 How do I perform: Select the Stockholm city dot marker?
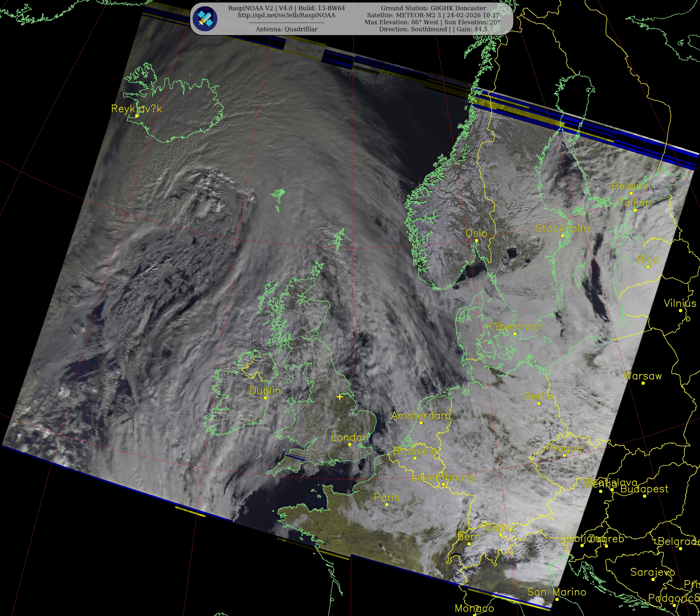point(562,236)
